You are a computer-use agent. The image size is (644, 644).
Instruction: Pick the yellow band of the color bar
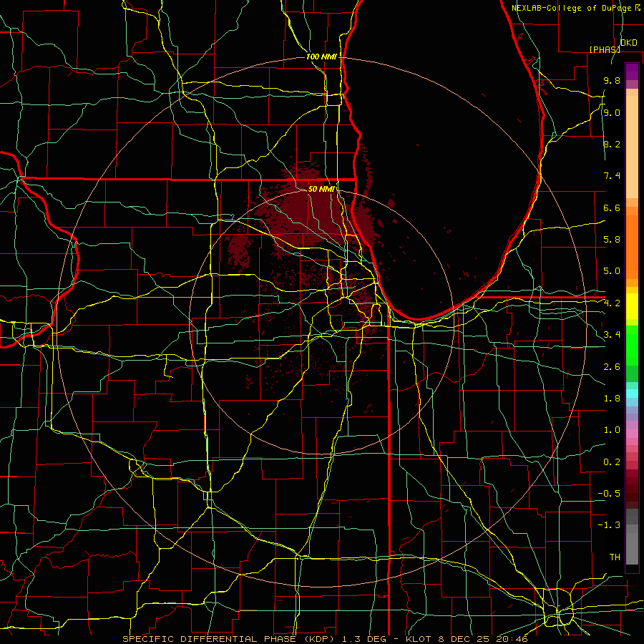click(x=632, y=306)
